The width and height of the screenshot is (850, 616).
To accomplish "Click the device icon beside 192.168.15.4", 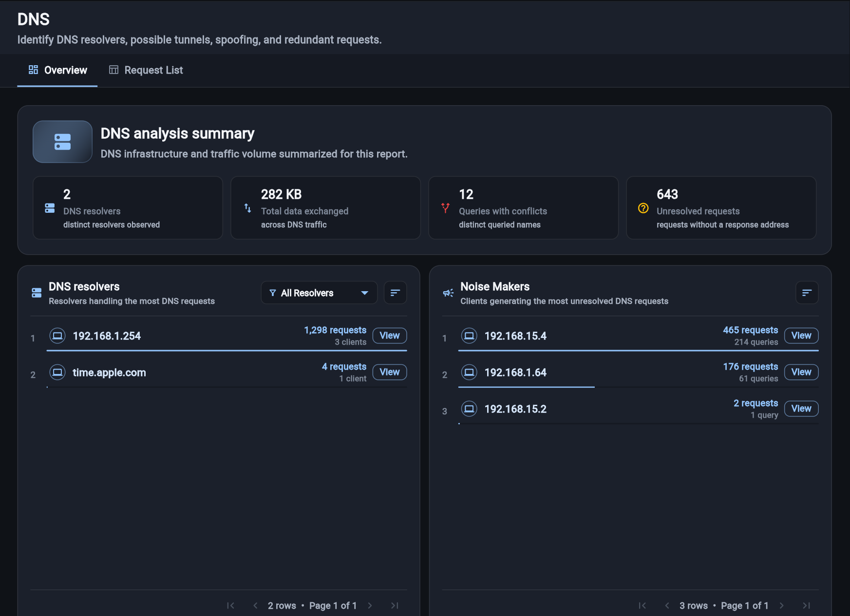I will (469, 336).
